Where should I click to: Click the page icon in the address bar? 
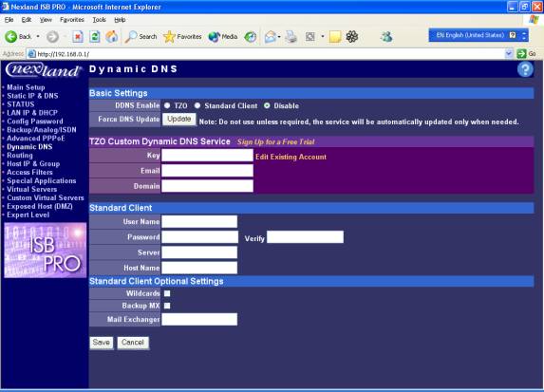pos(31,54)
